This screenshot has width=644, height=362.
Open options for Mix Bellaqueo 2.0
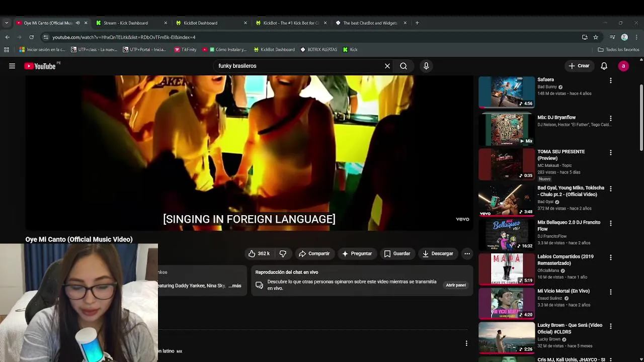pos(611,223)
